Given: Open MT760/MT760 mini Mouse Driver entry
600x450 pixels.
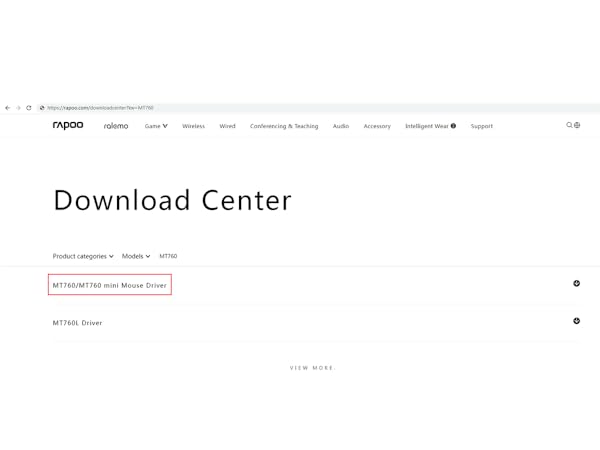Looking at the screenshot, I should click(x=110, y=285).
